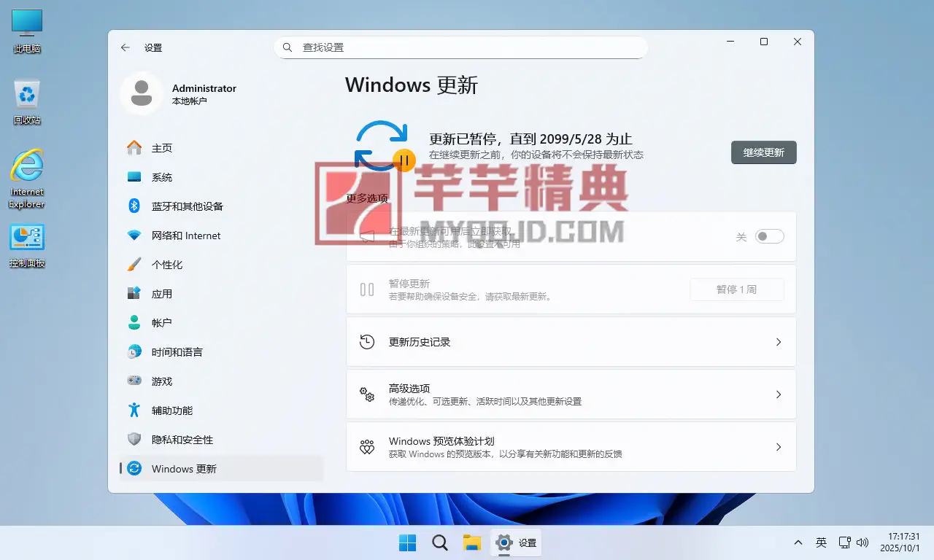Click the Accessibility figure icon

(x=134, y=410)
